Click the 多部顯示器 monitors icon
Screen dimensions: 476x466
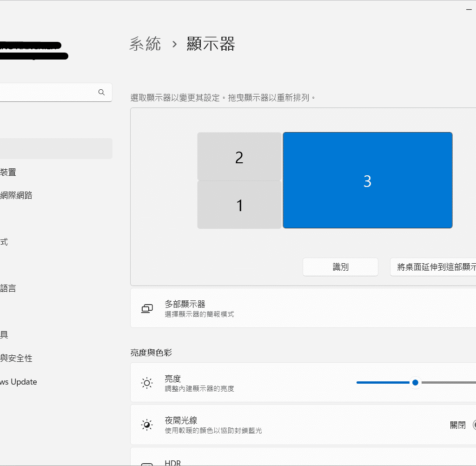(x=147, y=309)
